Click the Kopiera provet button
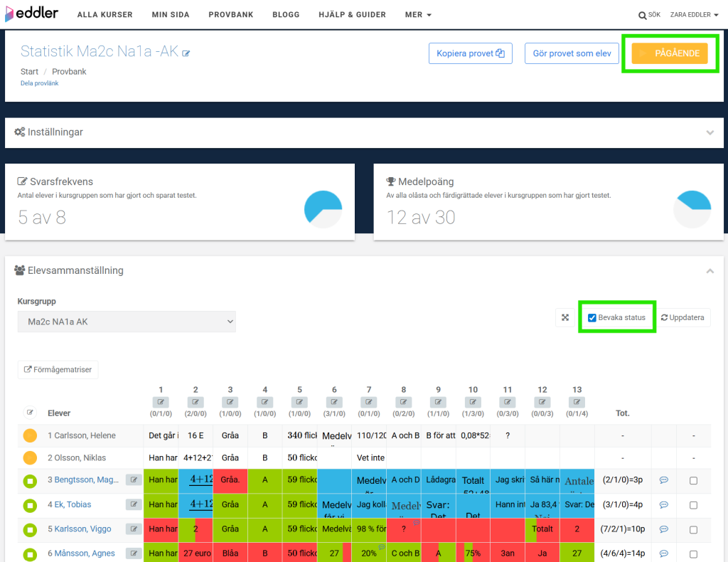The height and width of the screenshot is (562, 728). pyautogui.click(x=470, y=53)
